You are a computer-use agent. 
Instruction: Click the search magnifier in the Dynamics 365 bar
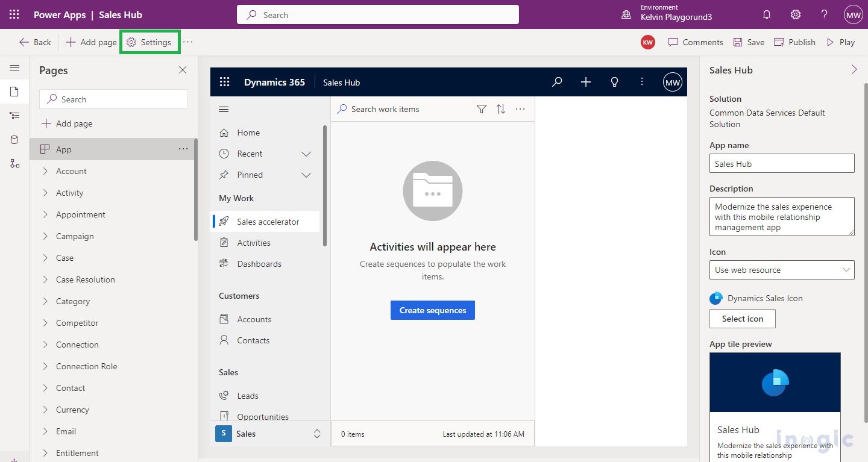(557, 82)
